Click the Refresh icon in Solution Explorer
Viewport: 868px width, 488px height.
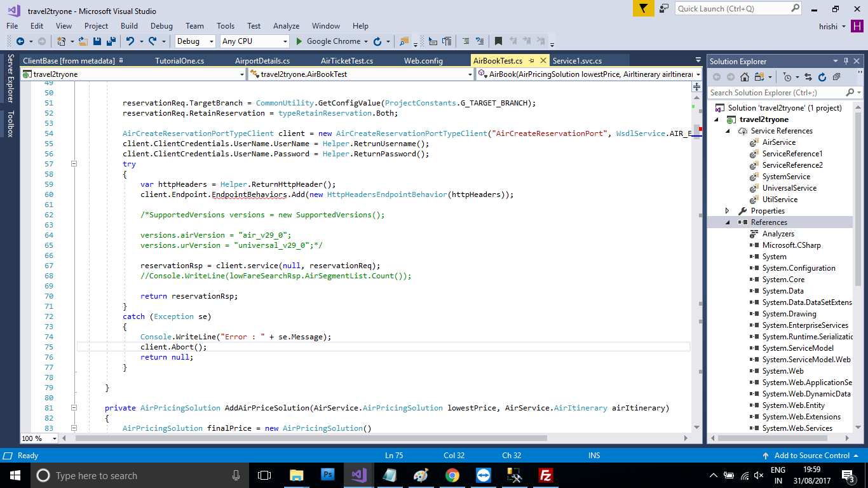tap(822, 76)
